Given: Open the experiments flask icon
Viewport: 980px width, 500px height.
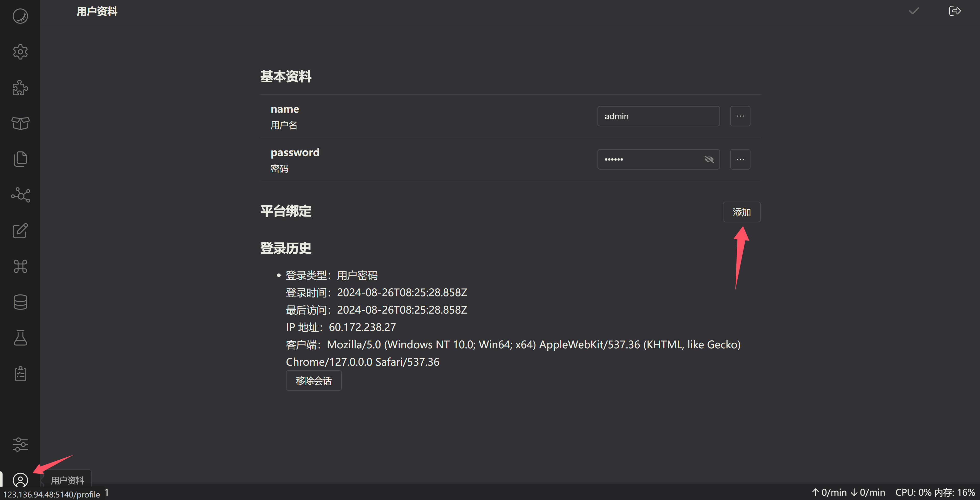Looking at the screenshot, I should coord(20,338).
